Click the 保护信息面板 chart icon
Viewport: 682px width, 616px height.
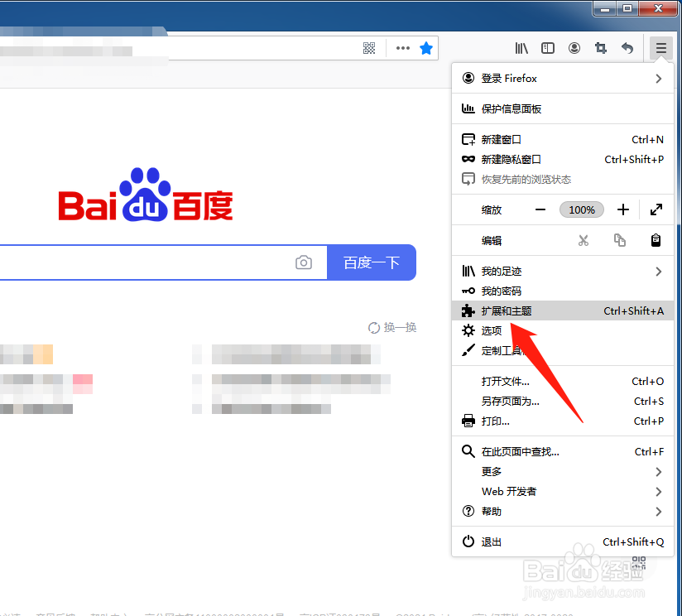pos(468,108)
